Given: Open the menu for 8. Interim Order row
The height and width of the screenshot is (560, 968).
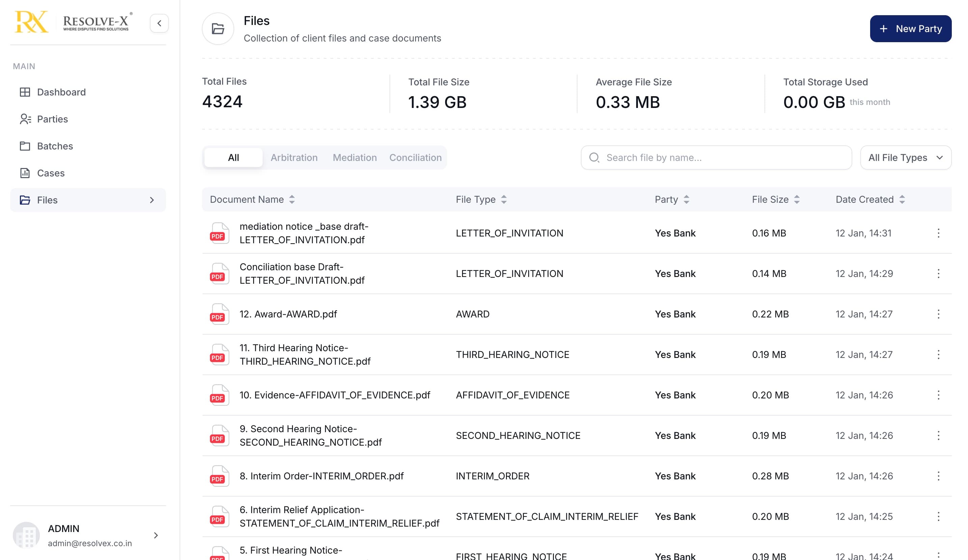Looking at the screenshot, I should tap(938, 476).
